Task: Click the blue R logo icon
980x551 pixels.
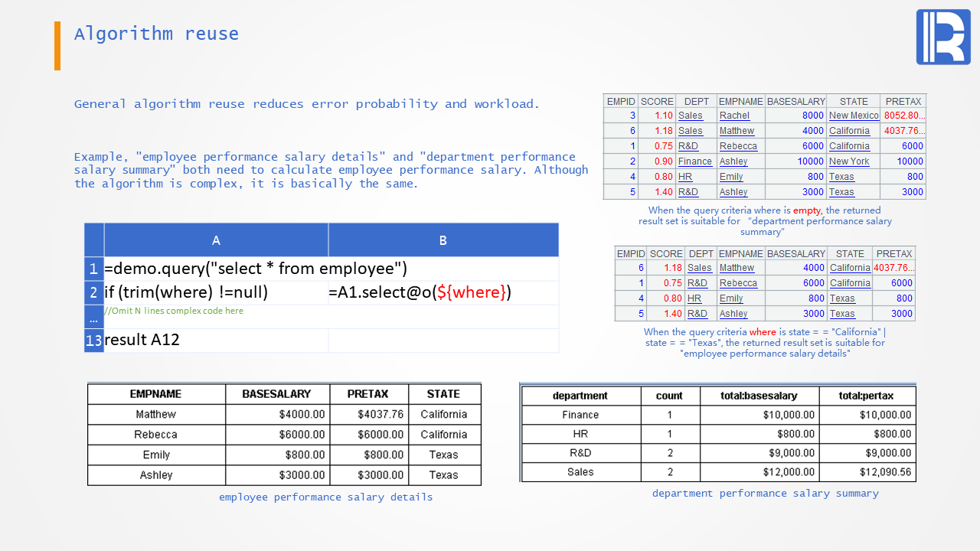Action: click(x=943, y=37)
